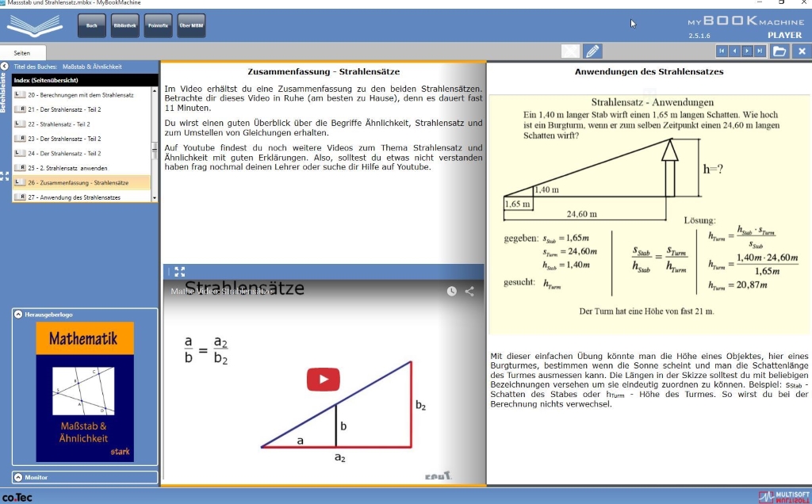The height and width of the screenshot is (504, 812).
Task: Click the Mathematik book cover thumbnail
Action: click(85, 391)
